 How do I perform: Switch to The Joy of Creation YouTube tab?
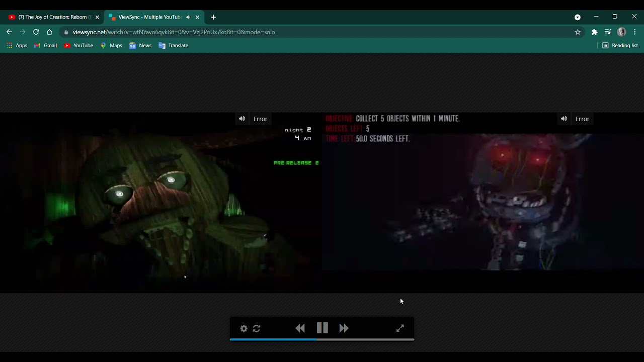pyautogui.click(x=54, y=17)
